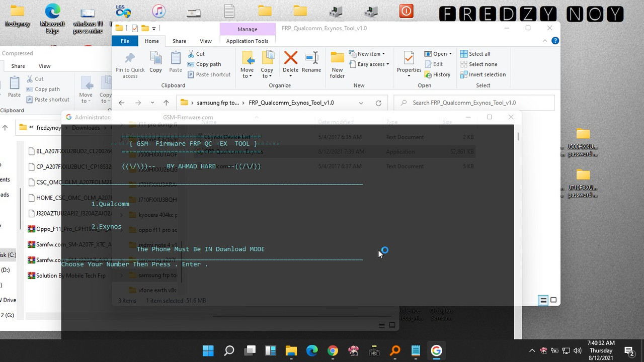Open the Quick Access Toolbar customize dropdown
The image size is (644, 362).
154,28
